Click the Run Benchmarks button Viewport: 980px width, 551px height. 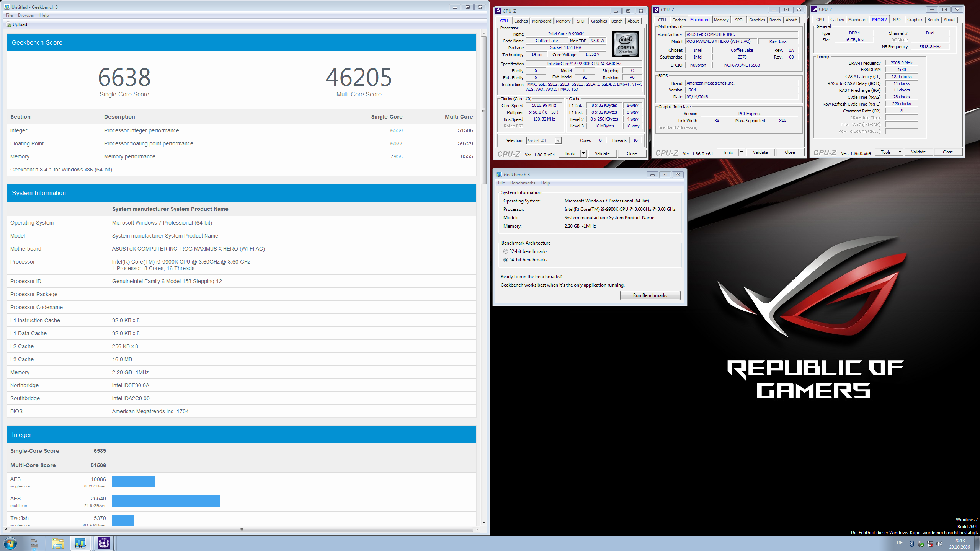coord(650,295)
